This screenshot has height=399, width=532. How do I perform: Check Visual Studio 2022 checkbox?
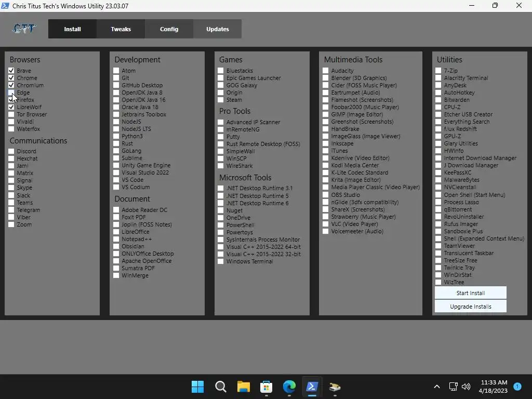[x=116, y=172]
